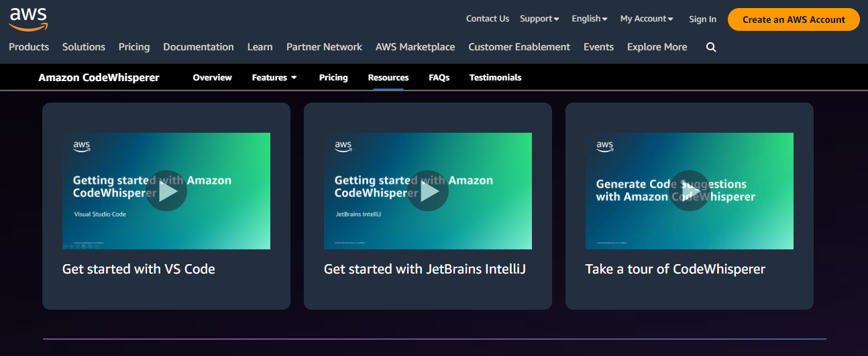Open the Documentation menu
The image size is (868, 356).
point(199,47)
